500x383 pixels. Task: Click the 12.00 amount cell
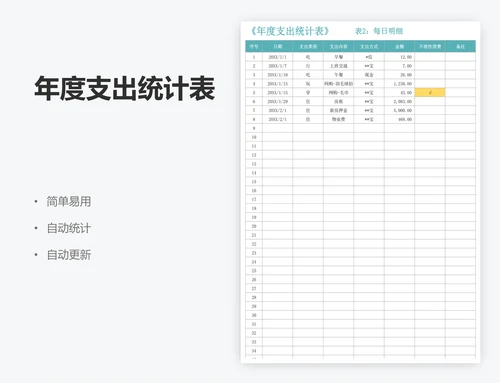tap(400, 57)
